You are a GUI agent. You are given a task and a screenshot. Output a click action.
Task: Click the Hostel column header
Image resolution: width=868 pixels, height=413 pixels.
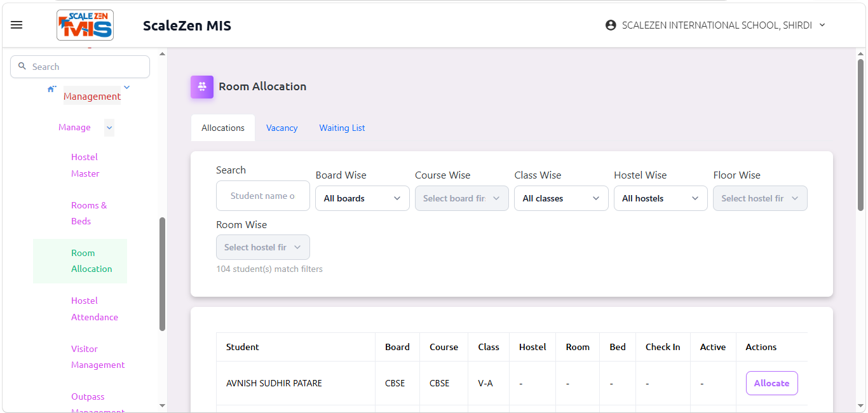click(532, 347)
